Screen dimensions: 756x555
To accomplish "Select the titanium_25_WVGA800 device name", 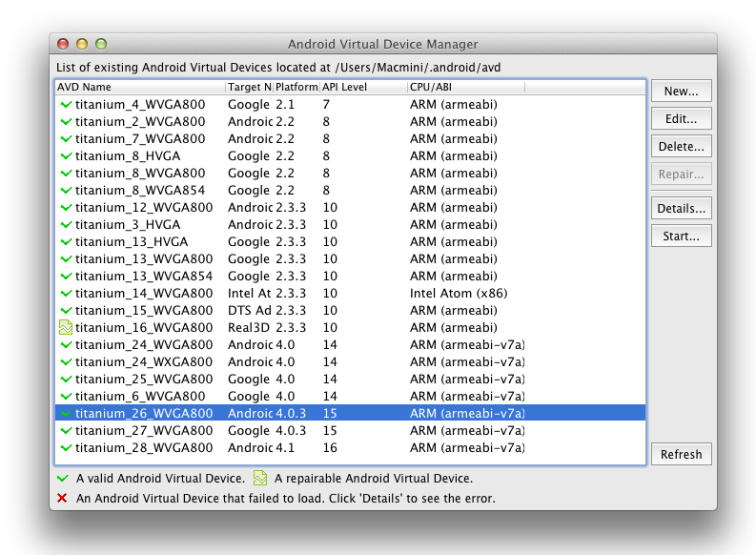I will (144, 379).
